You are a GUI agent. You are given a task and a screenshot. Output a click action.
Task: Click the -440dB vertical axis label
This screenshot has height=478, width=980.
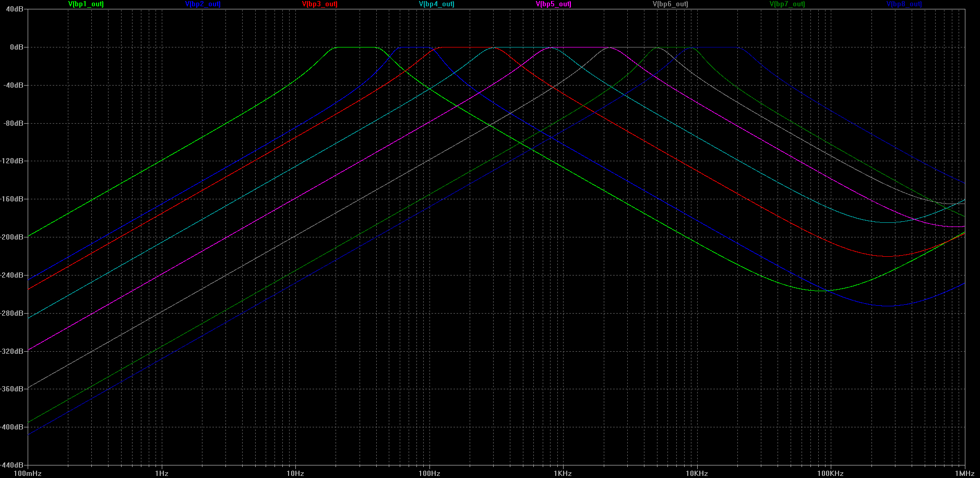[x=12, y=465]
